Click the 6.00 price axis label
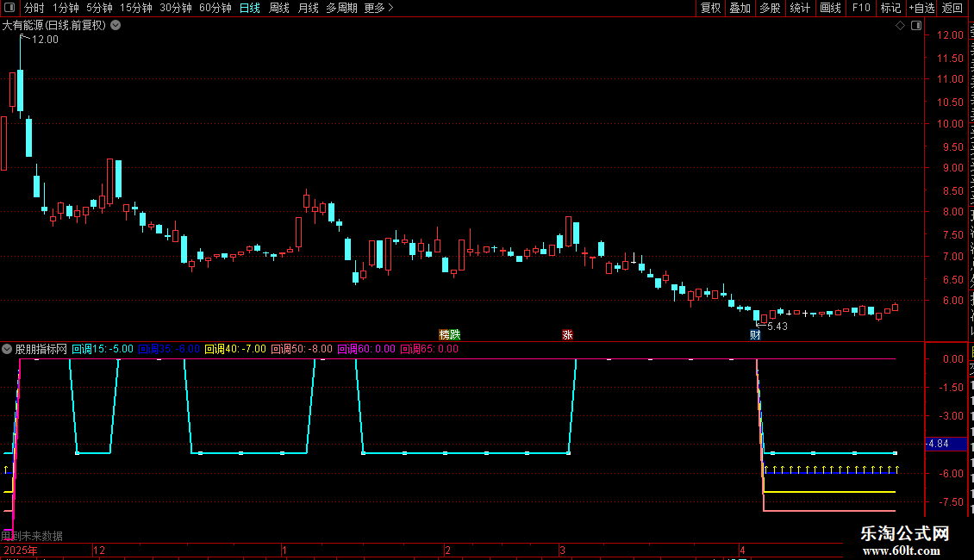Image resolution: width=974 pixels, height=560 pixels. pyautogui.click(x=952, y=301)
